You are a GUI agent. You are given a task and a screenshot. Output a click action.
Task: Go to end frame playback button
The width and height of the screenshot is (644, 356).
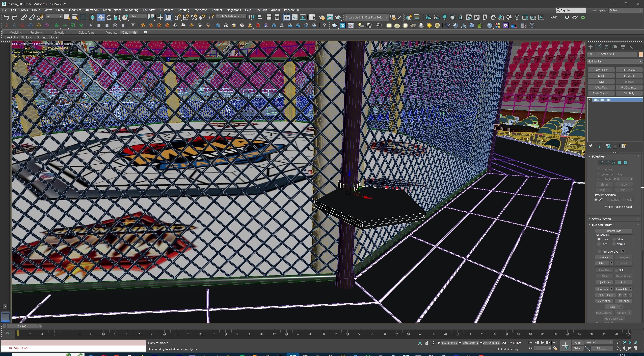pyautogui.click(x=554, y=342)
